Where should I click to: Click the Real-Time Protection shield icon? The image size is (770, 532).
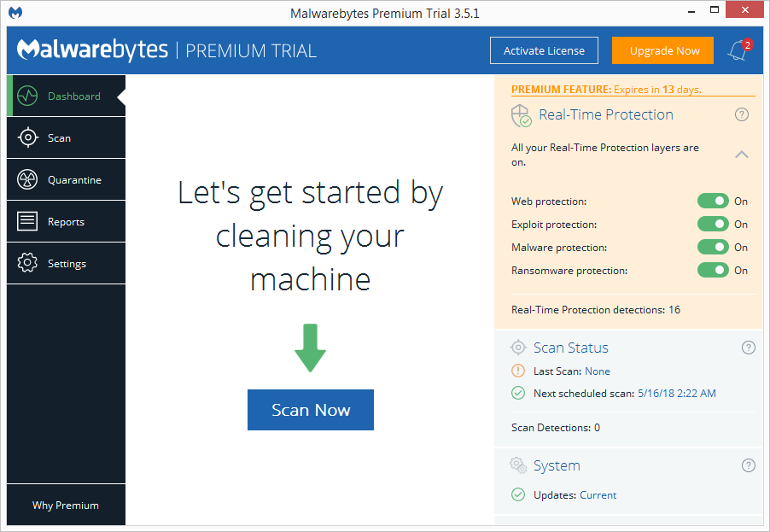click(521, 115)
